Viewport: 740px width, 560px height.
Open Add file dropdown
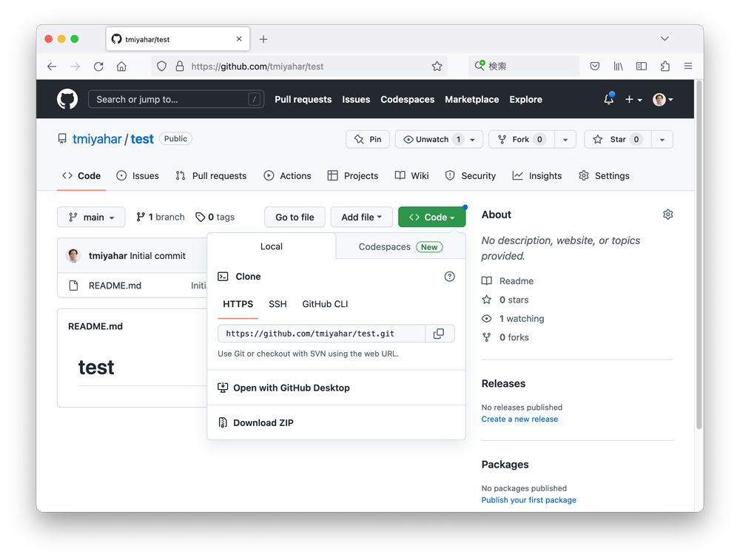(362, 217)
